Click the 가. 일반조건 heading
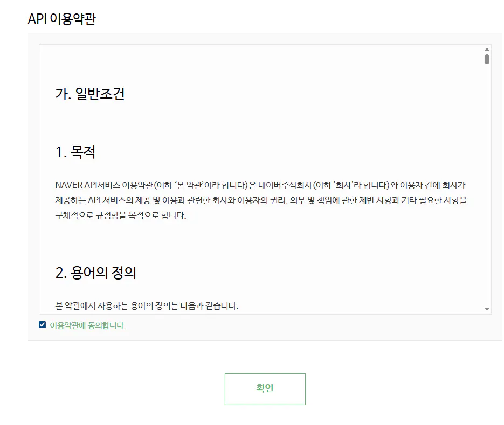 click(x=90, y=94)
